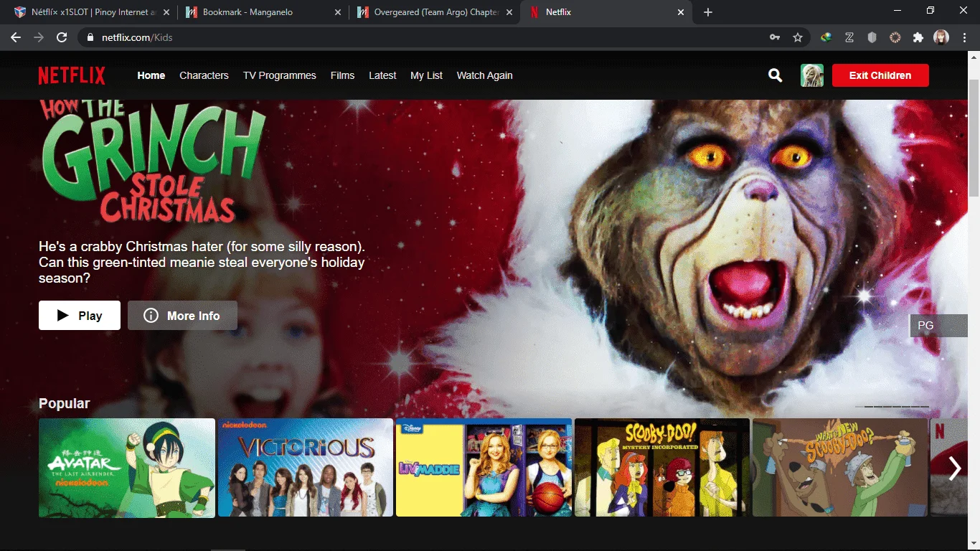The image size is (980, 551).
Task: Open the Characters section
Action: click(204, 75)
